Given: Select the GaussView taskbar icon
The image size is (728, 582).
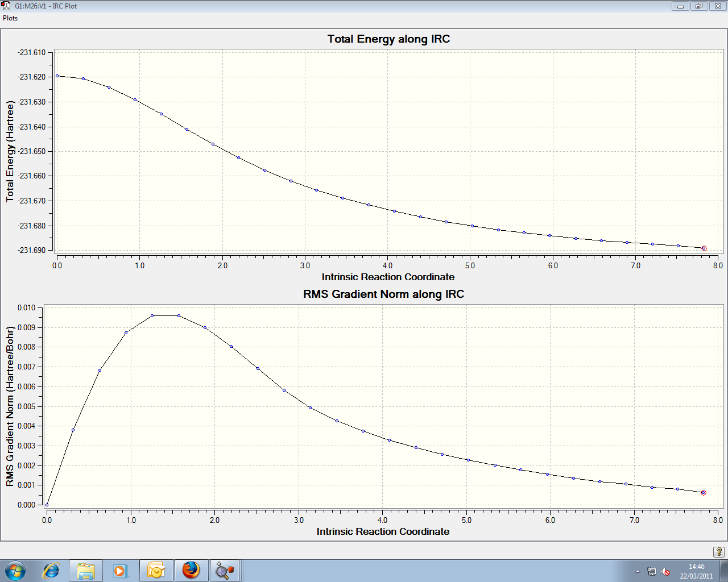Looking at the screenshot, I should pyautogui.click(x=225, y=571).
